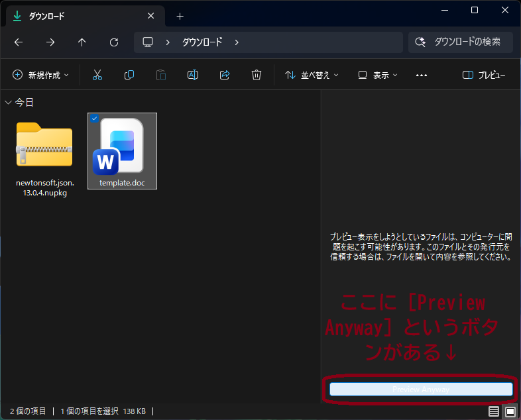The width and height of the screenshot is (521, 420).
Task: Go forward in navigation history
Action: click(50, 42)
